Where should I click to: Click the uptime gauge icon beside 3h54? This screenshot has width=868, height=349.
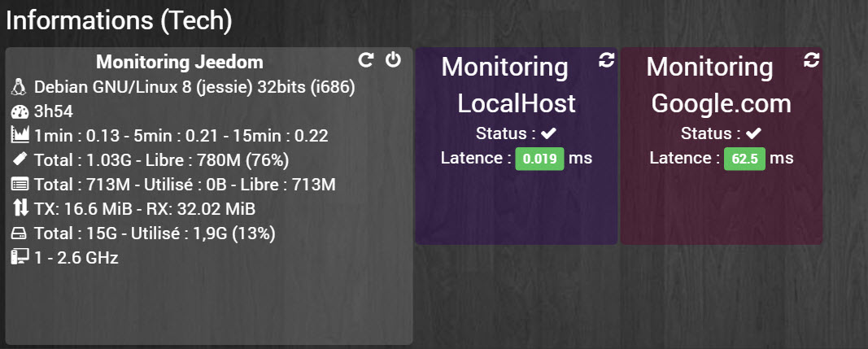(20, 112)
